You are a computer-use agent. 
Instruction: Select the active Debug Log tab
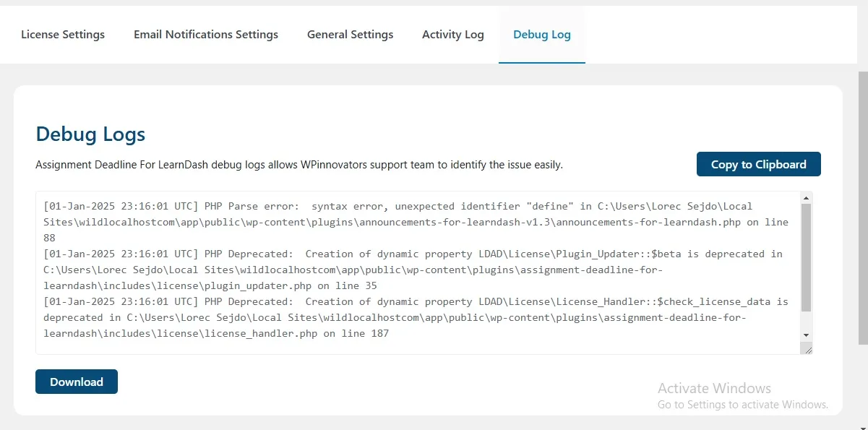click(x=542, y=34)
